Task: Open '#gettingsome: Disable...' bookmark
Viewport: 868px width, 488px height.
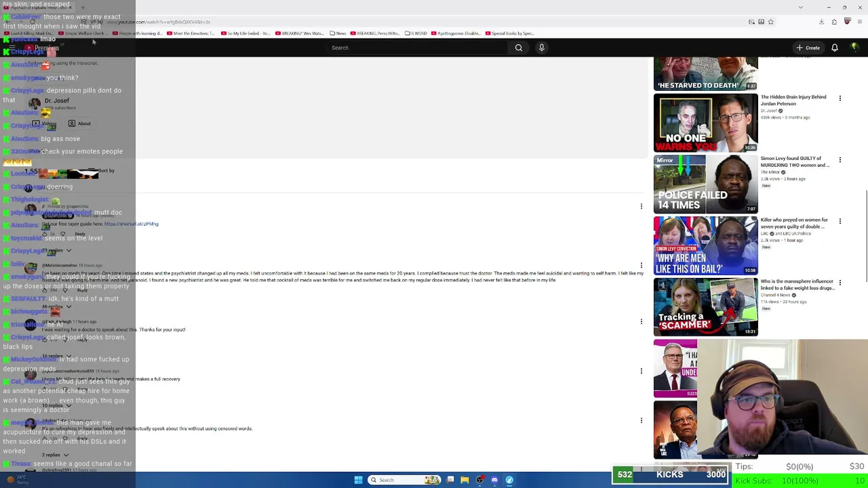Action: (456, 33)
